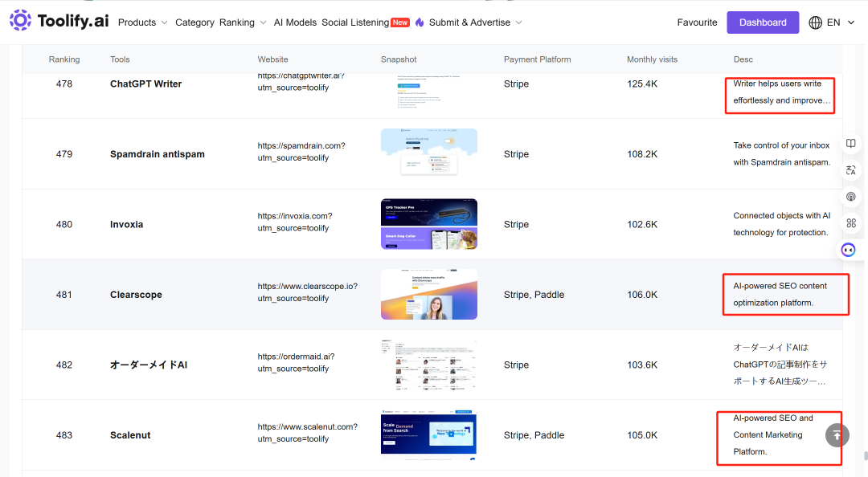Open the book reader icon in side panel
868x477 pixels.
click(851, 143)
